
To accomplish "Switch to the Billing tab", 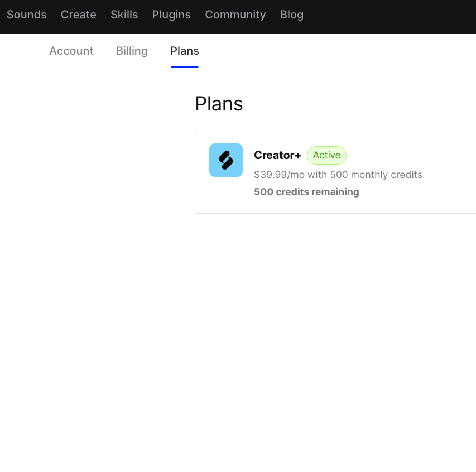I will tap(132, 51).
